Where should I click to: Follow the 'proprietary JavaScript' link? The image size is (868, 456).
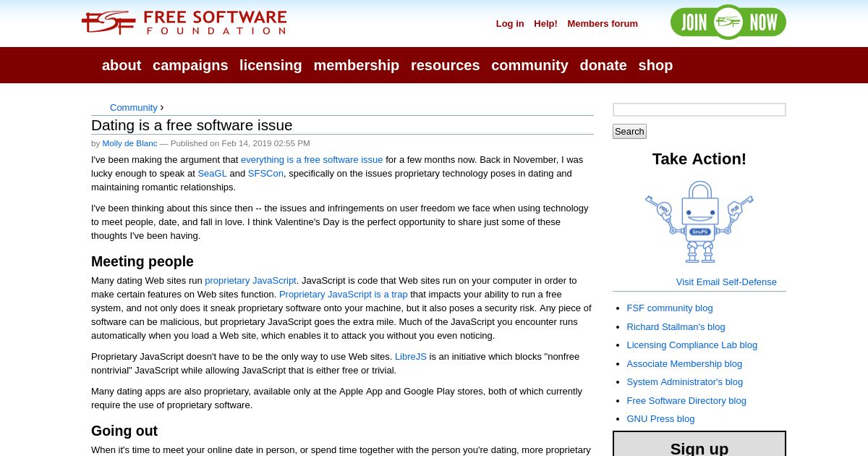point(250,281)
